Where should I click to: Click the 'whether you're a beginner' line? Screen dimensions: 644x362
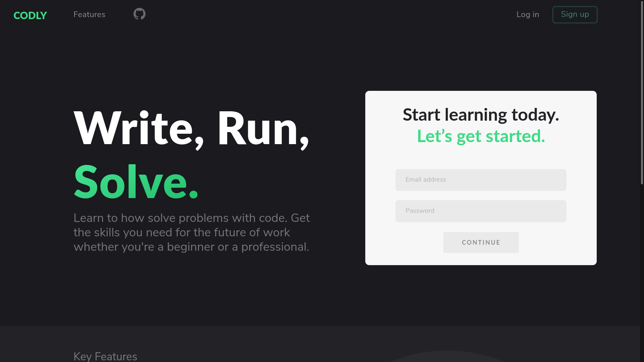[191, 247]
